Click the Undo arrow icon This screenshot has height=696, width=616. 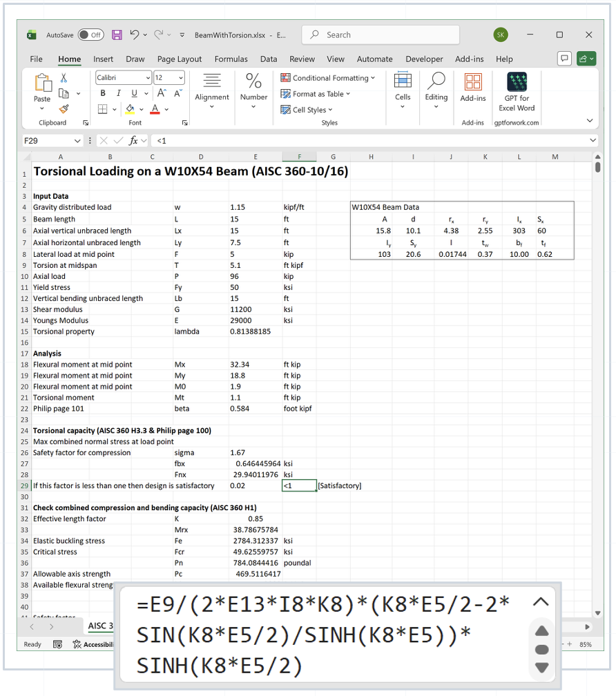(x=135, y=35)
